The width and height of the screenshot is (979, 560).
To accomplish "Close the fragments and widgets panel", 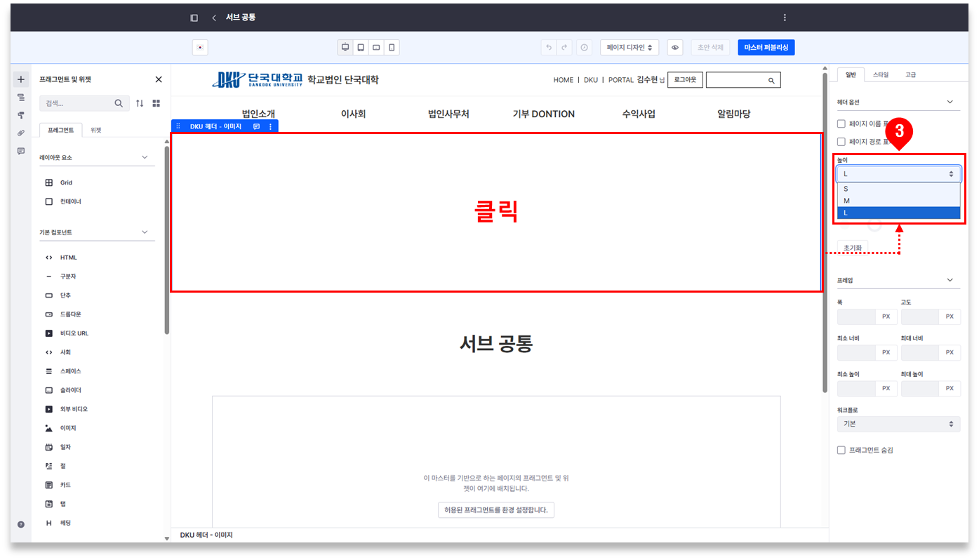I will coord(159,80).
